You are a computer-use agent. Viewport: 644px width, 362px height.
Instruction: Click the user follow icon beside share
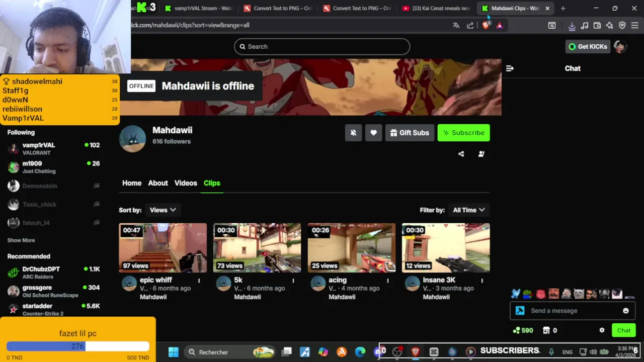tap(481, 154)
